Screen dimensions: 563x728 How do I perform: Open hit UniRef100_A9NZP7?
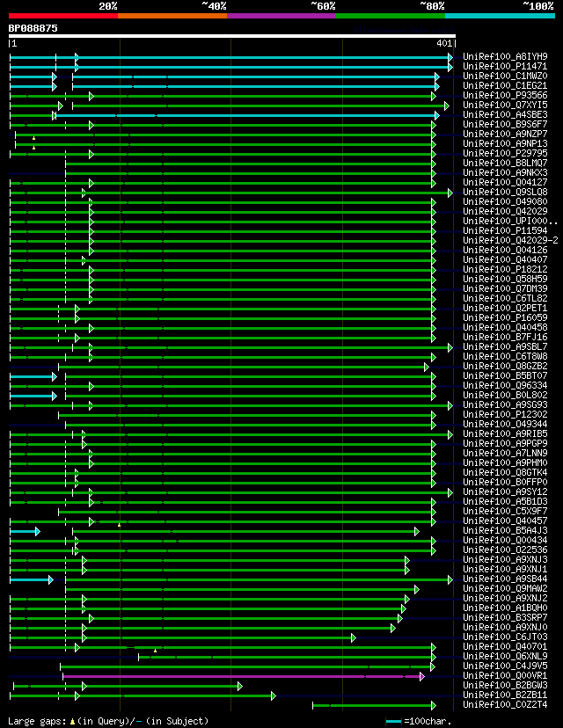[505, 134]
